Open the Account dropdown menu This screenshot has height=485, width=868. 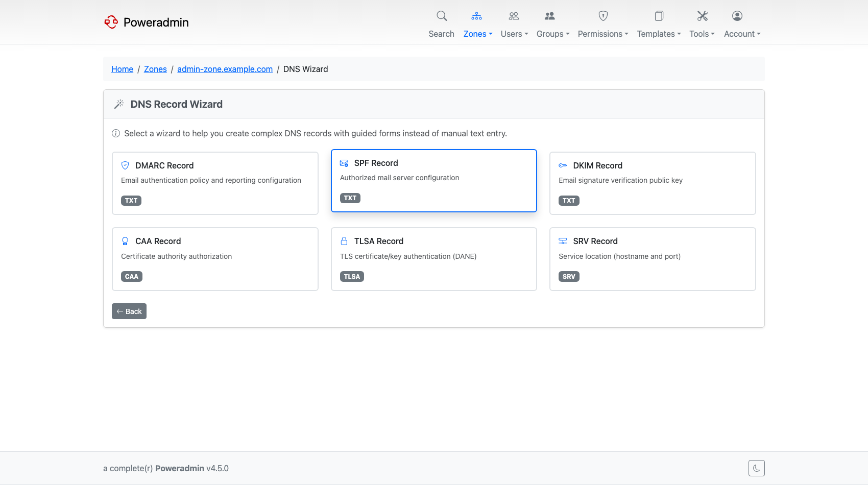point(742,34)
